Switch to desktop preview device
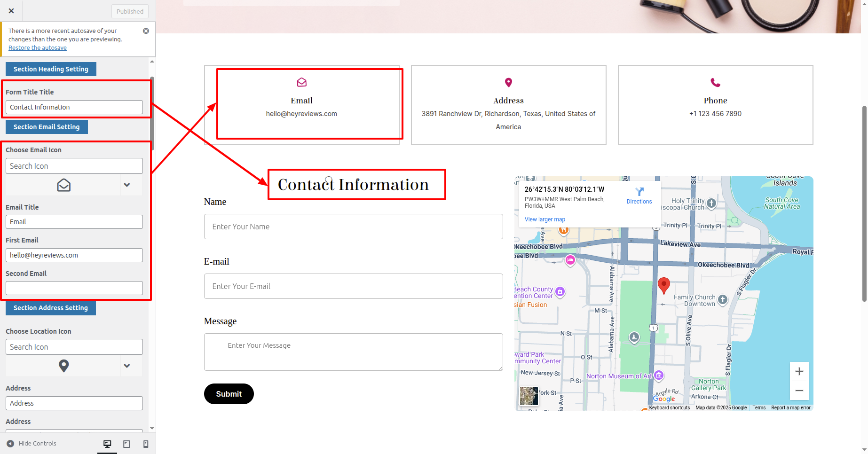 pyautogui.click(x=107, y=444)
